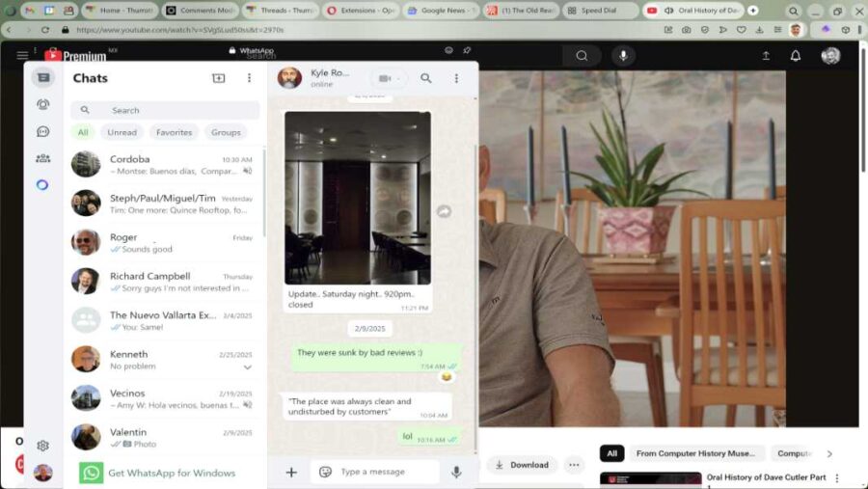Image resolution: width=868 pixels, height=489 pixels.
Task: Open the Richard Campbell chat
Action: 164,282
